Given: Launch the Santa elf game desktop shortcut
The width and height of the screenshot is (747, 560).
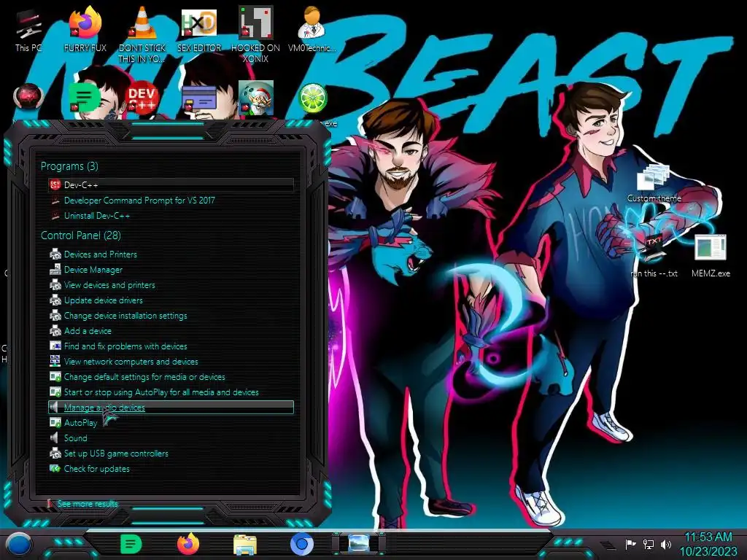Looking at the screenshot, I should (x=256, y=98).
